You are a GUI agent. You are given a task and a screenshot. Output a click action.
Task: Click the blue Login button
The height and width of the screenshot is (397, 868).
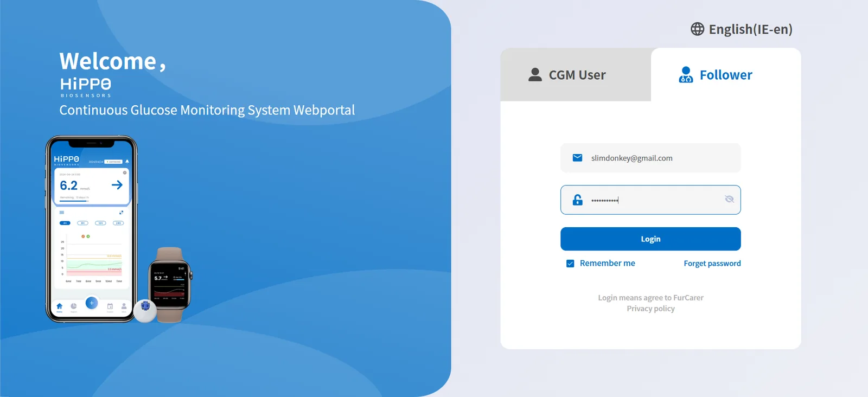pos(650,239)
